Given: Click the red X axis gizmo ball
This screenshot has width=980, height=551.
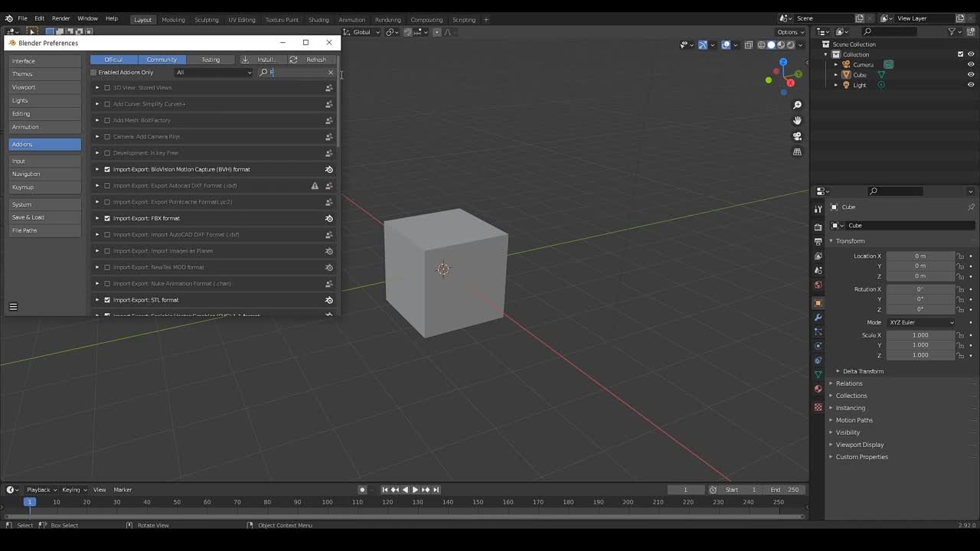Looking at the screenshot, I should tap(790, 82).
